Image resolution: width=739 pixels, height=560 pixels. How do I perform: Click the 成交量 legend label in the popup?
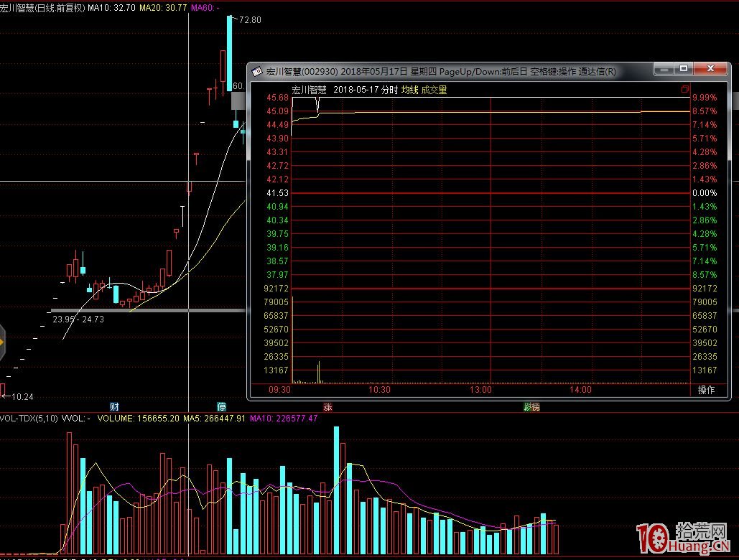pyautogui.click(x=434, y=90)
